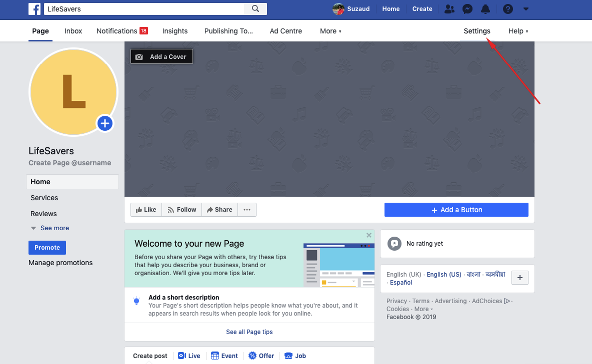Image resolution: width=592 pixels, height=364 pixels.
Task: Open See all Page tips
Action: click(249, 332)
